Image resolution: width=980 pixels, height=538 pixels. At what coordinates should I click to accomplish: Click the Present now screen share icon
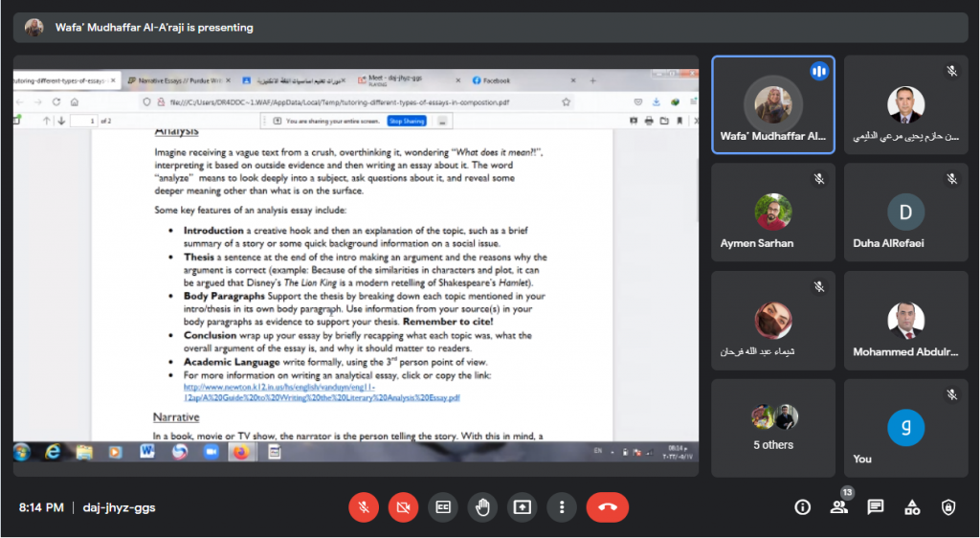click(523, 507)
